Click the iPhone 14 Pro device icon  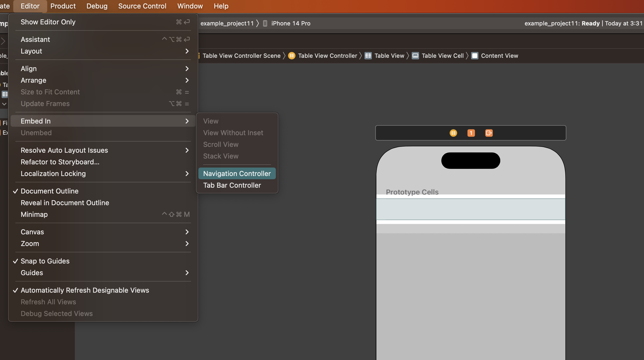[x=265, y=23]
